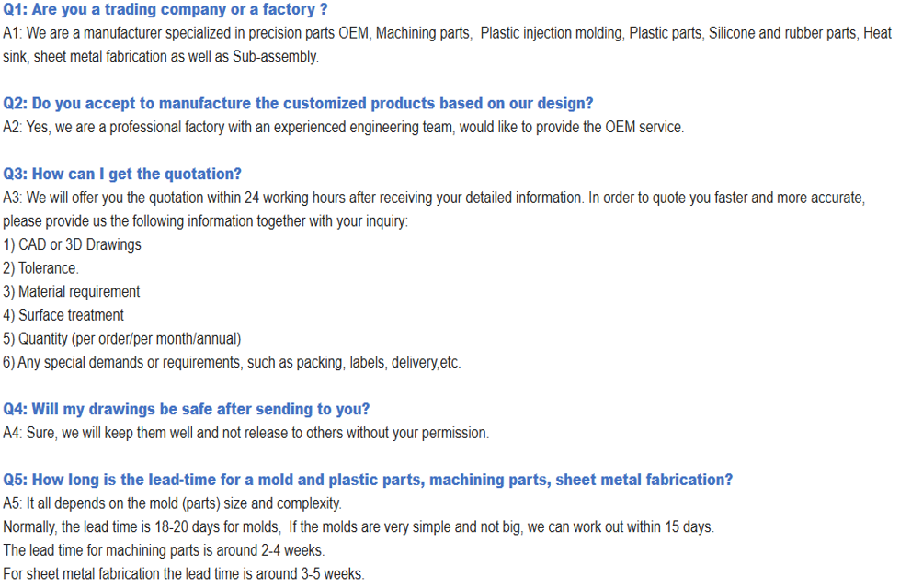The height and width of the screenshot is (588, 900).
Task: Click the A1 manufacturer answer text
Action: 447,33
